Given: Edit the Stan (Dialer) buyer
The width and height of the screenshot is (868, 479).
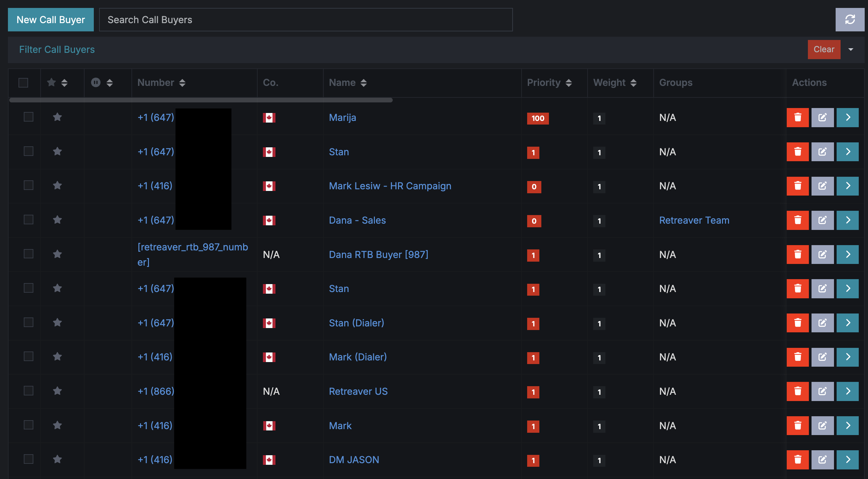Looking at the screenshot, I should (822, 323).
